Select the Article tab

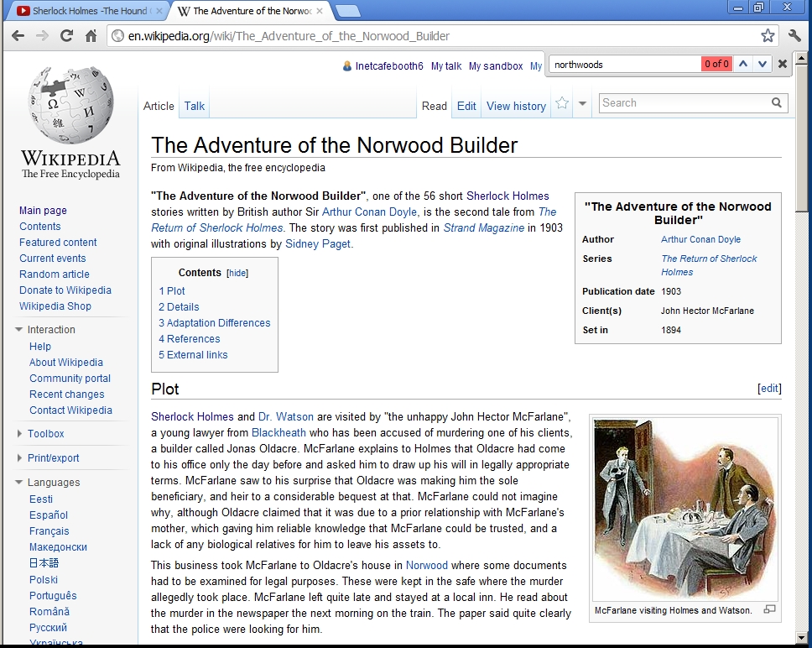coord(159,106)
